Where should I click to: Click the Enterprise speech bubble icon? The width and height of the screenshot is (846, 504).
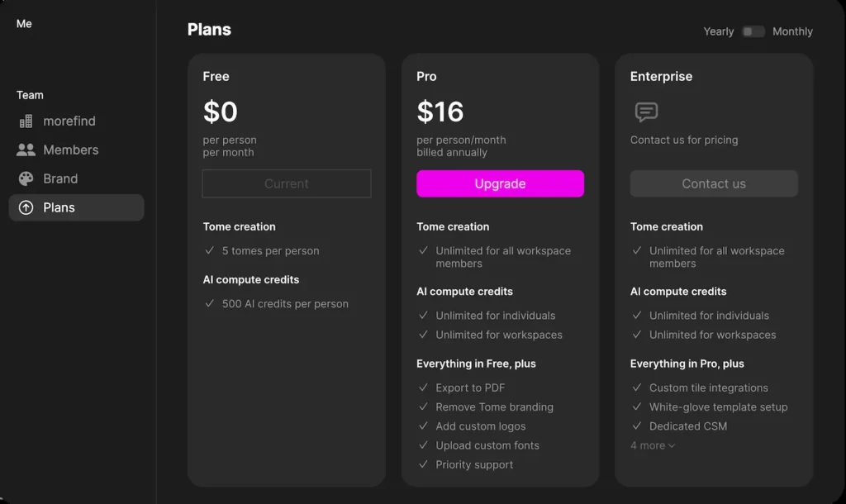[644, 111]
